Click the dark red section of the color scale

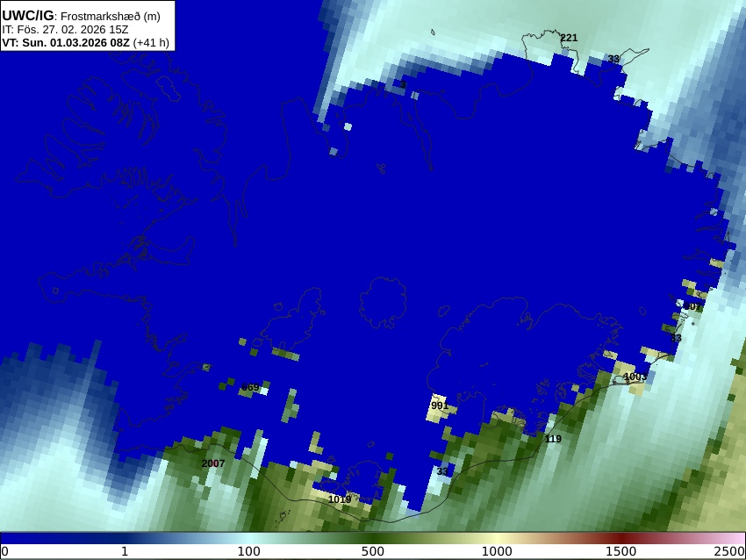pyautogui.click(x=621, y=539)
